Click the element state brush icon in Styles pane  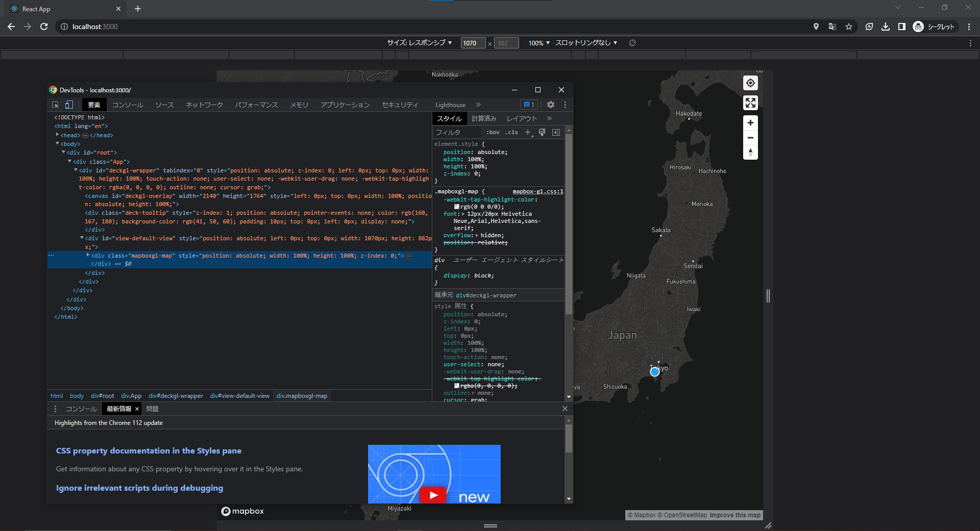tap(542, 132)
